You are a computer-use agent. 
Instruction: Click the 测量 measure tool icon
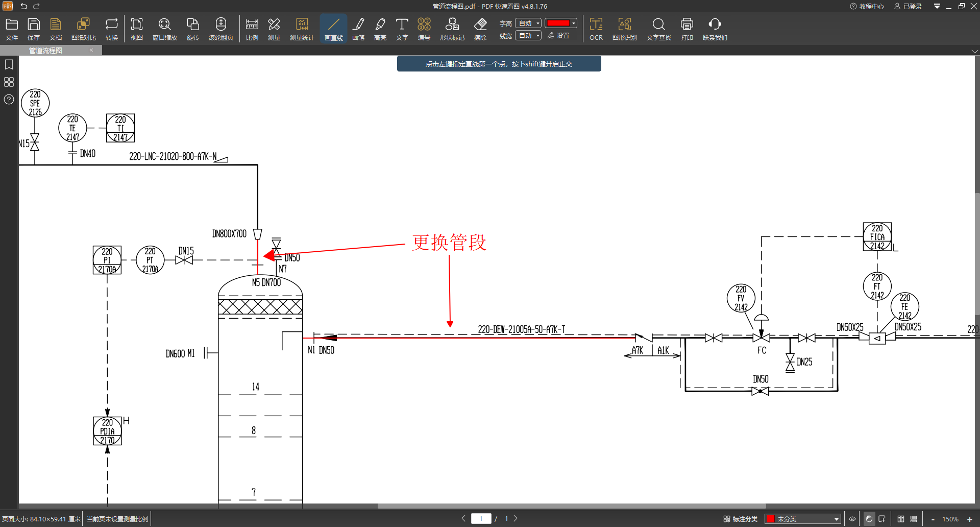click(x=274, y=29)
